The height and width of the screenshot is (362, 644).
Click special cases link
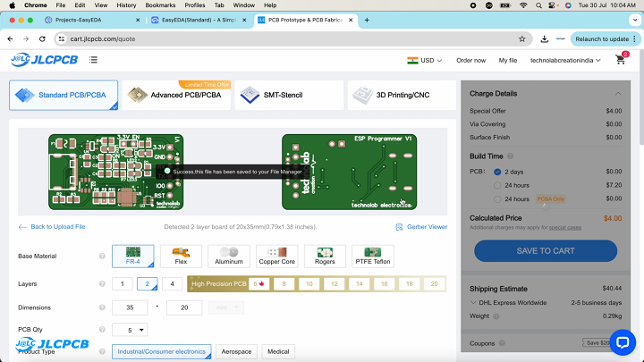point(565,227)
